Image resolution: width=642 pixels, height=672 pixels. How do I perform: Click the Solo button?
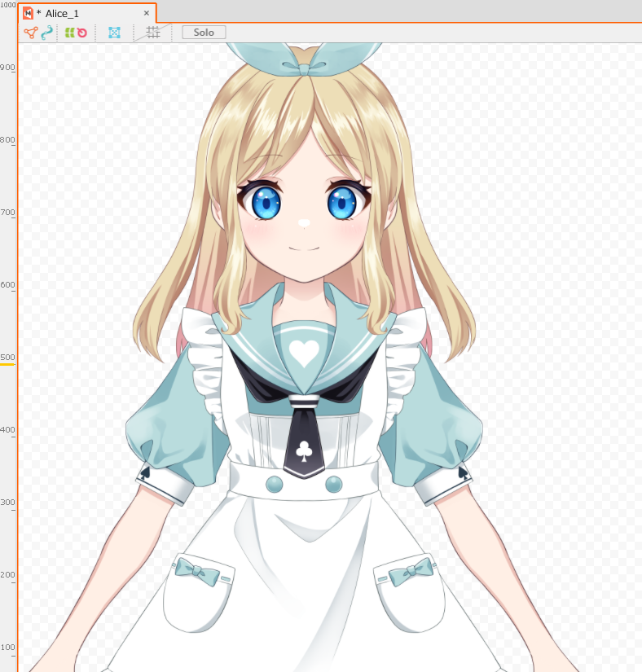[x=204, y=33]
